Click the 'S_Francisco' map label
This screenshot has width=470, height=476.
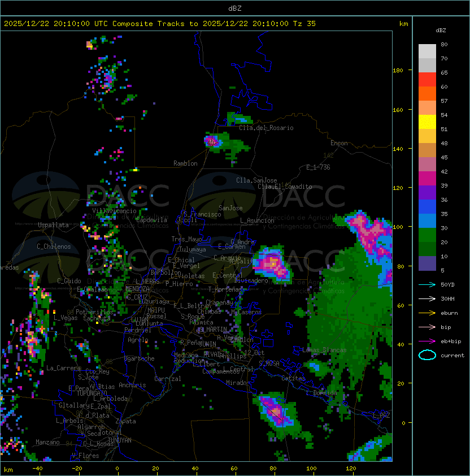coord(202,214)
